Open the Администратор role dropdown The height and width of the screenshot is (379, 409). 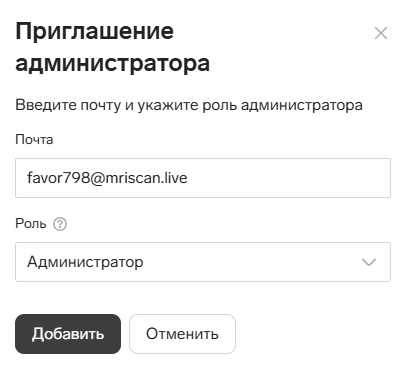tap(203, 262)
